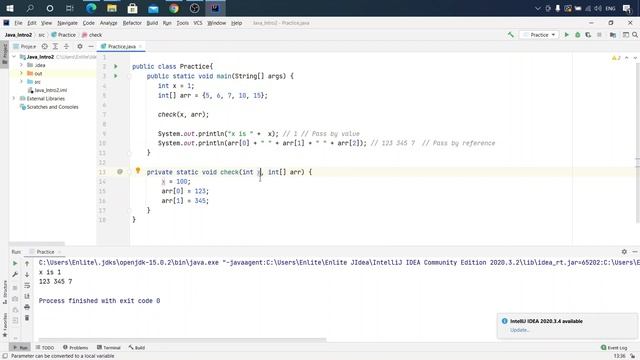Open the TODO tool window
This screenshot has width=640, height=360.
[x=45, y=348]
